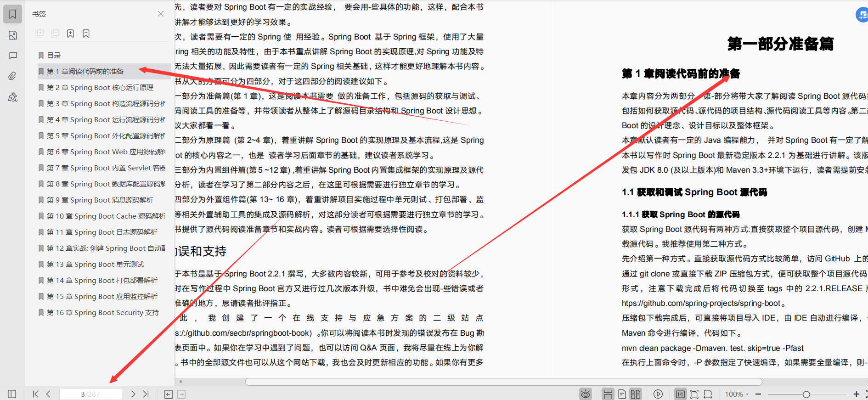Enter fullscreen mode icon
Image resolution: width=868 pixels, height=400 pixels.
click(x=866, y=394)
